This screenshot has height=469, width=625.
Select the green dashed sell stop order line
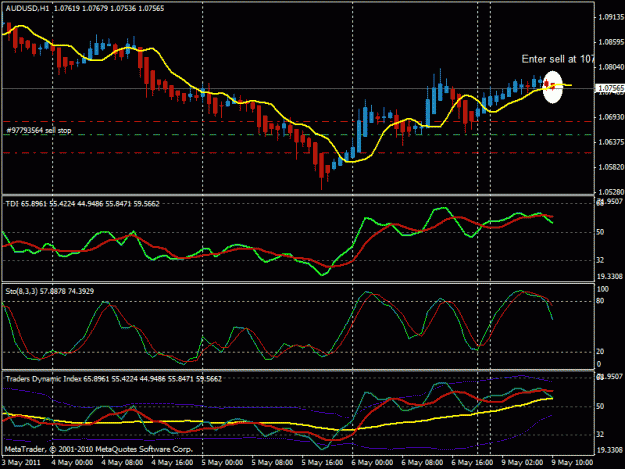point(298,135)
